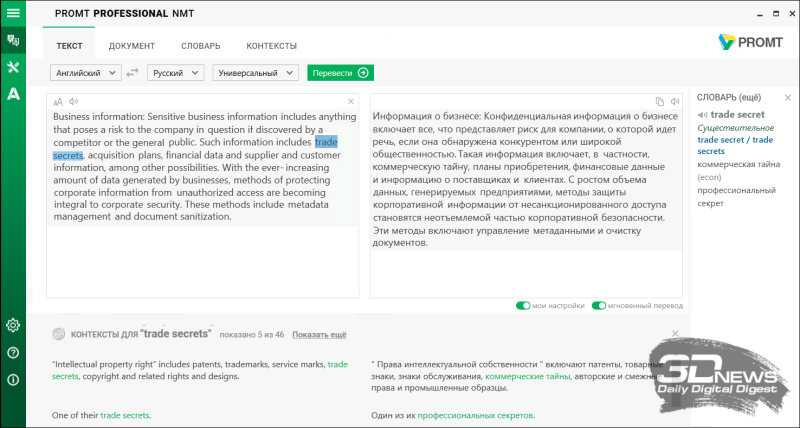
Task: Clear the source text with the X
Action: pos(350,101)
